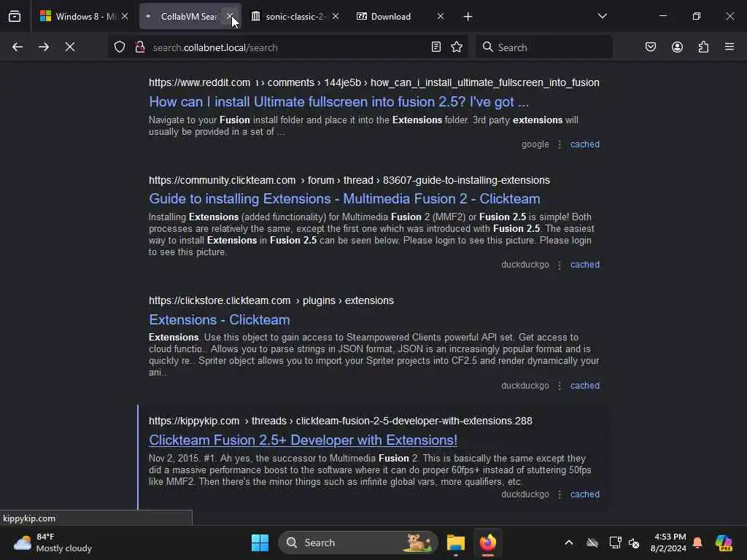List all tabs dropdown arrow
This screenshot has height=560, width=747.
[x=602, y=17]
